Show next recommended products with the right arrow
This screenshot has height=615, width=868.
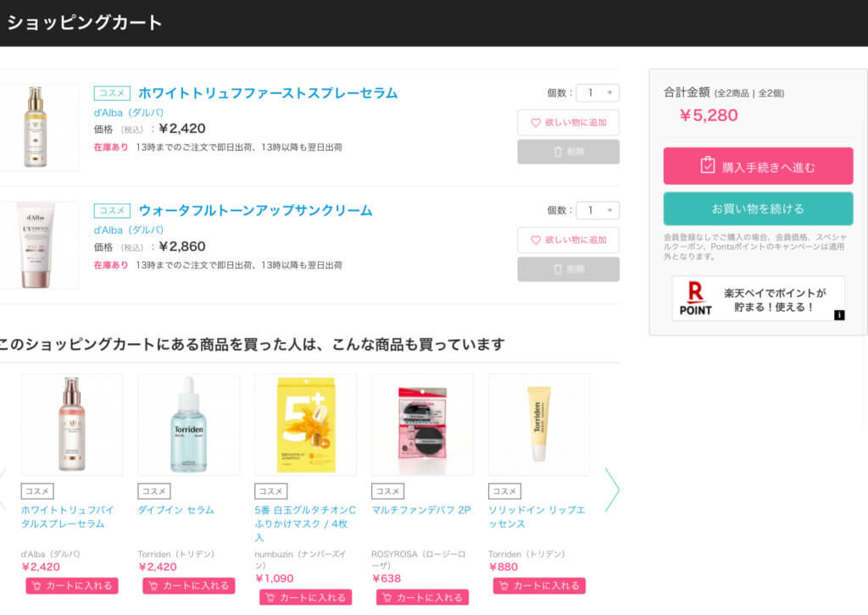pyautogui.click(x=611, y=490)
